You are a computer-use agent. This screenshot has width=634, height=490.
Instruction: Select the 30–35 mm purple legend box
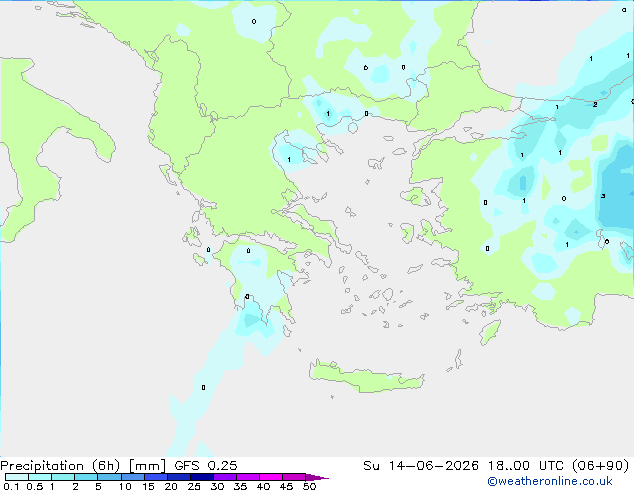(x=225, y=477)
